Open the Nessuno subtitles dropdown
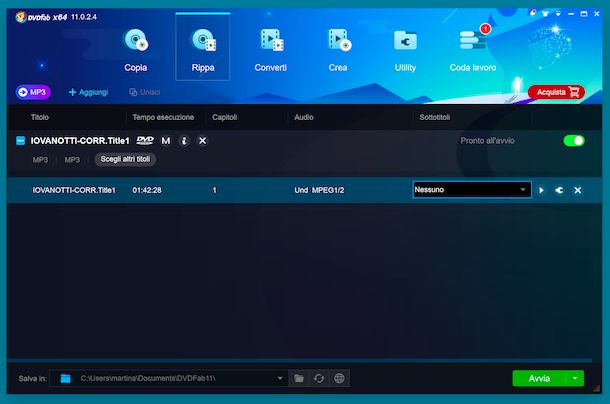This screenshot has height=404, width=610. pos(472,190)
